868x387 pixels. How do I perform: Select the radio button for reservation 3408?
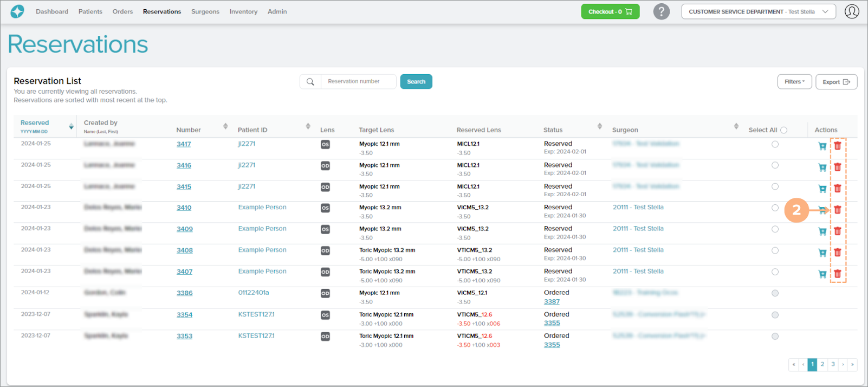775,250
